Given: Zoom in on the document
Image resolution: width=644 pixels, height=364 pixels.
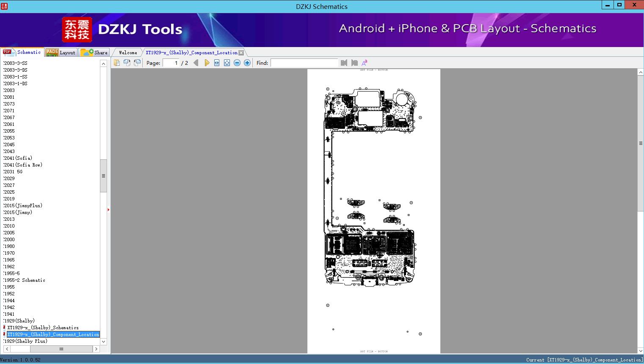Looking at the screenshot, I should [247, 63].
